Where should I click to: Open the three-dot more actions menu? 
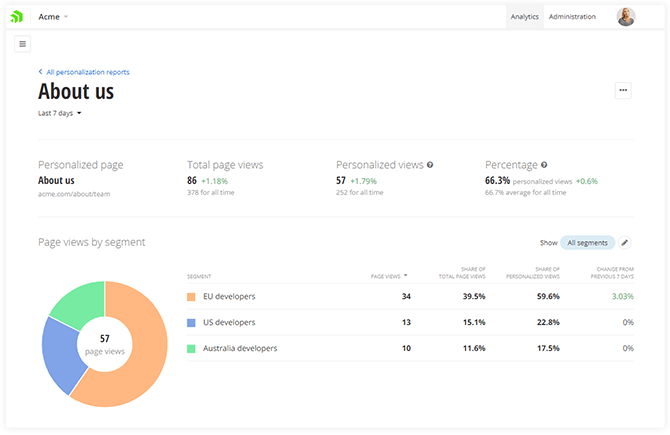[x=623, y=91]
